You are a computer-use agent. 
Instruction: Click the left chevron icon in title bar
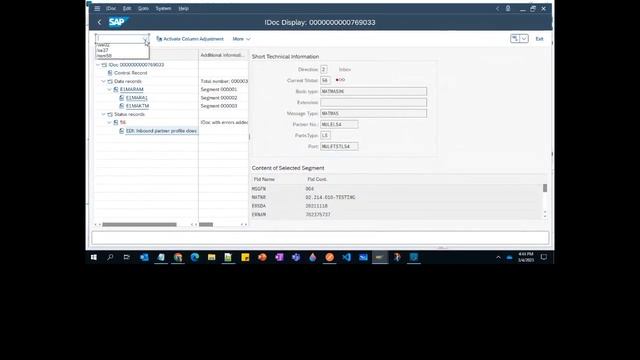tap(497, 8)
